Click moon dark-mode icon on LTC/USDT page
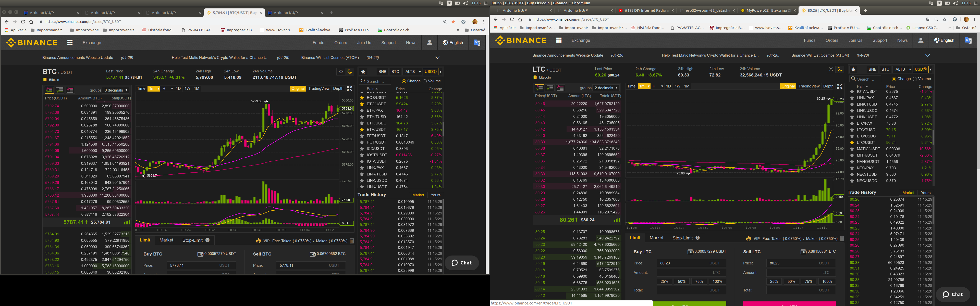The width and height of the screenshot is (980, 306). [840, 69]
